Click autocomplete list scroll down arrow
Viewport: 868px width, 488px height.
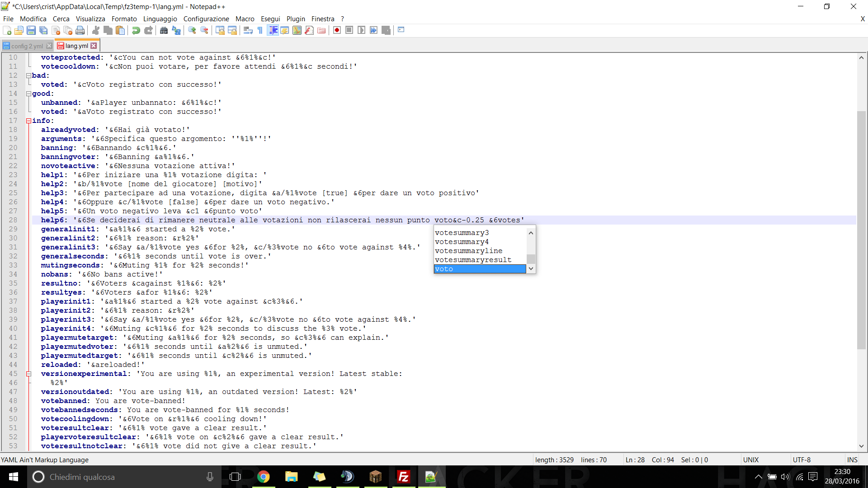click(531, 268)
